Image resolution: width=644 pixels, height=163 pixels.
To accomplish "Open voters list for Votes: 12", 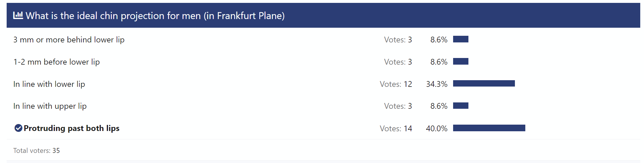I will tap(396, 84).
